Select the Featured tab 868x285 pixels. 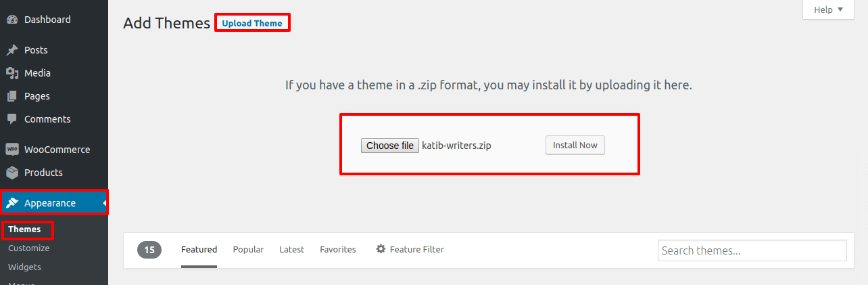point(199,250)
